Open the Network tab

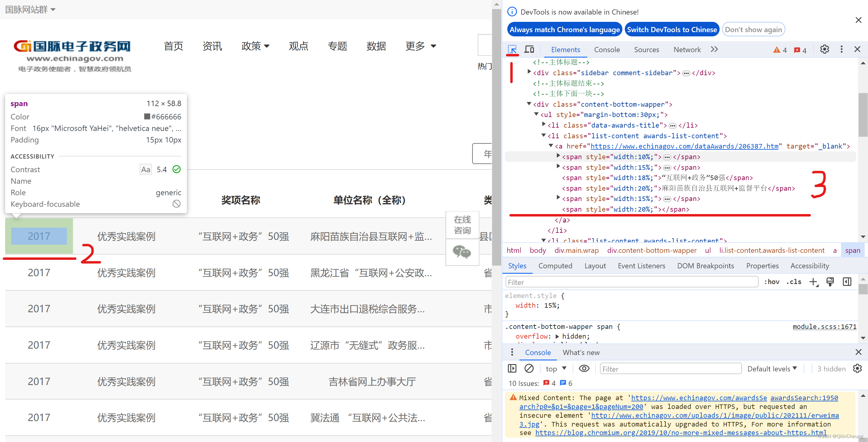click(x=687, y=50)
